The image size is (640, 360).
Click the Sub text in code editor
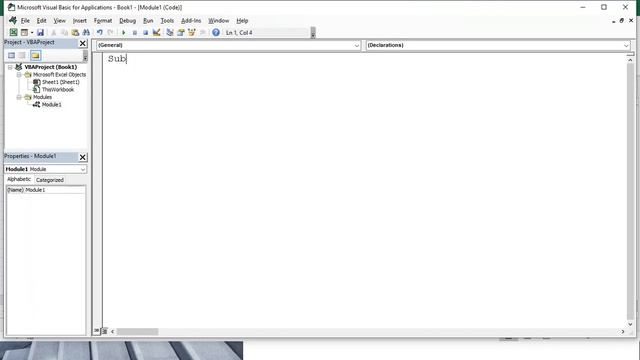click(117, 59)
